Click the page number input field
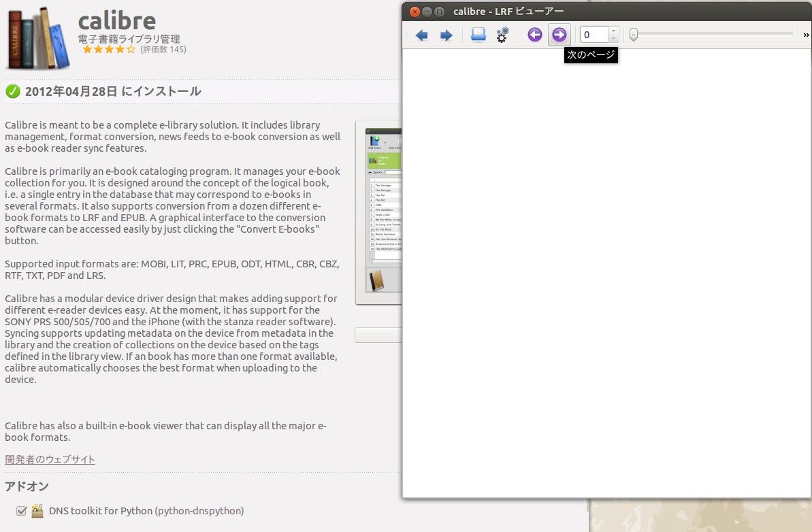This screenshot has height=532, width=812. coord(594,35)
